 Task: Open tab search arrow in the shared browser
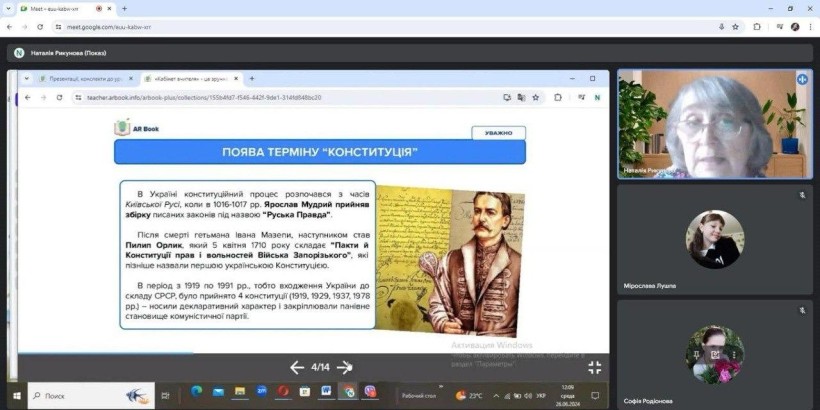(x=26, y=78)
